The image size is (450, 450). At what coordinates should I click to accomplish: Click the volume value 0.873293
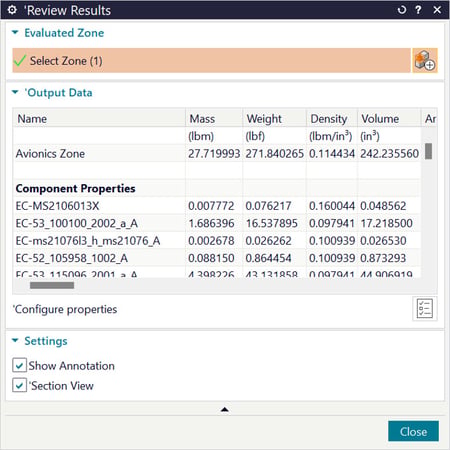[383, 258]
